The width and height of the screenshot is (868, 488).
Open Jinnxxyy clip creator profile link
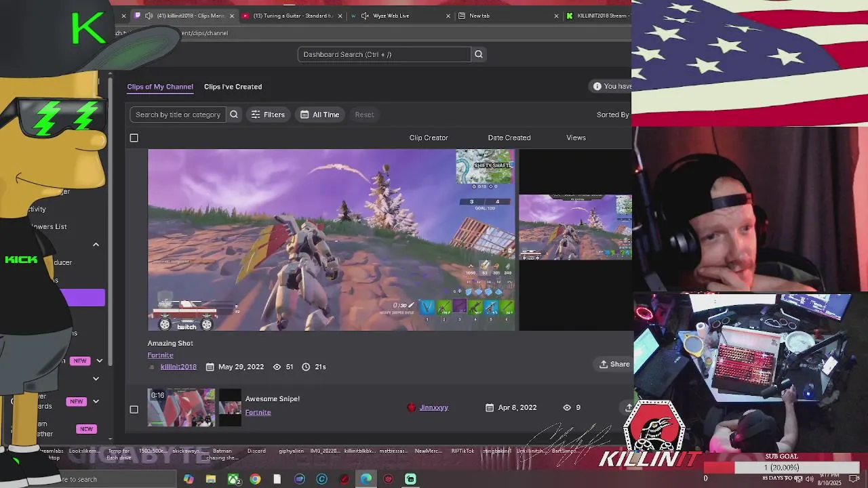[433, 407]
